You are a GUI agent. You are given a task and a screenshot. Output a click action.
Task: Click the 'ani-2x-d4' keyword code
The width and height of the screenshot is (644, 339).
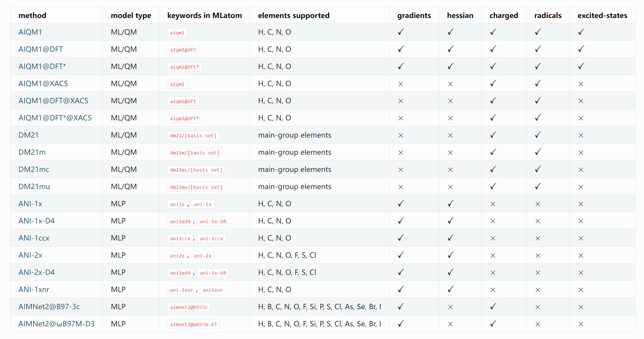[x=213, y=273]
